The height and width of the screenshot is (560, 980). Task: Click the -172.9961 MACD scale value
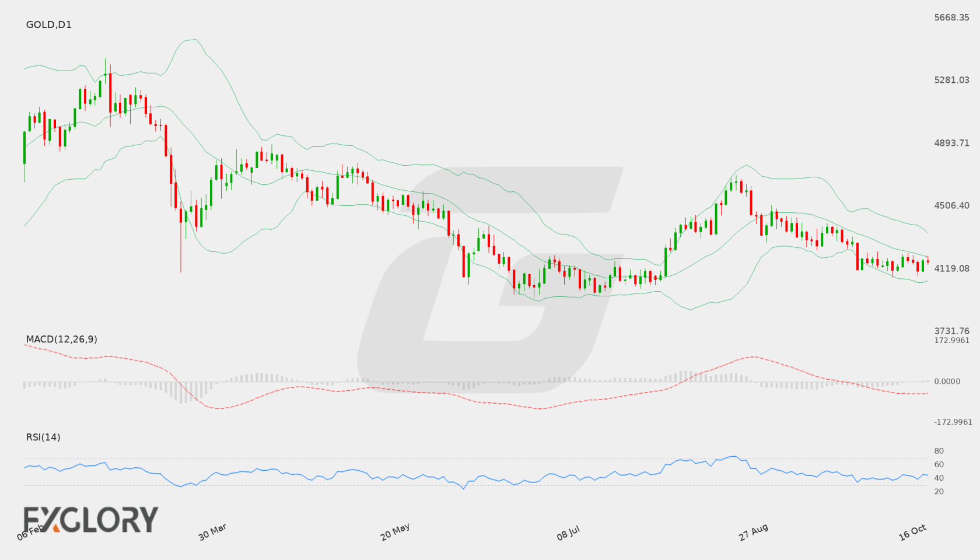(x=953, y=422)
